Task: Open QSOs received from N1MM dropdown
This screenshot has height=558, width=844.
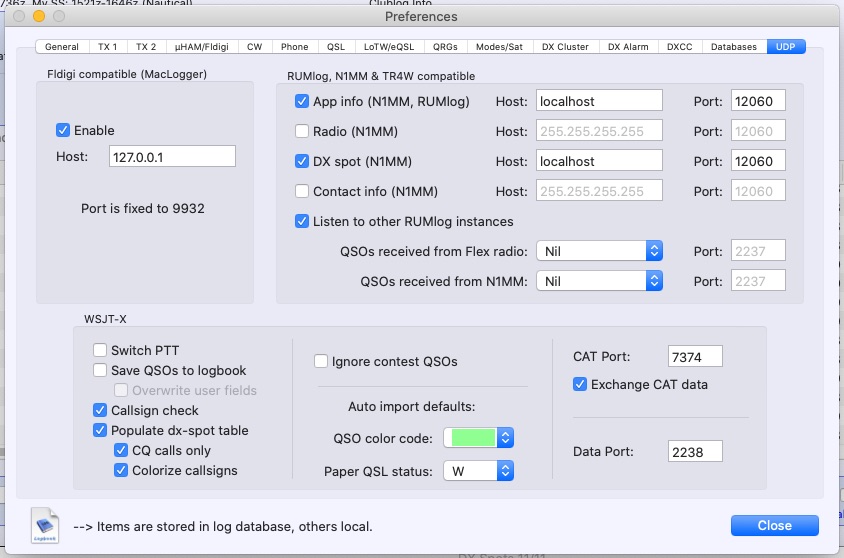Action: (600, 281)
